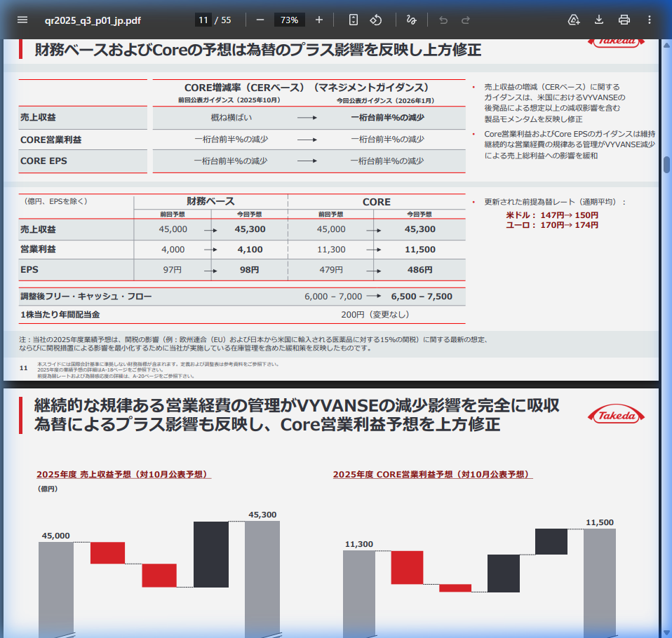The height and width of the screenshot is (638, 672).
Task: Click the '2025年度 CORE営業利益予想' chart heading
Action: [x=433, y=475]
